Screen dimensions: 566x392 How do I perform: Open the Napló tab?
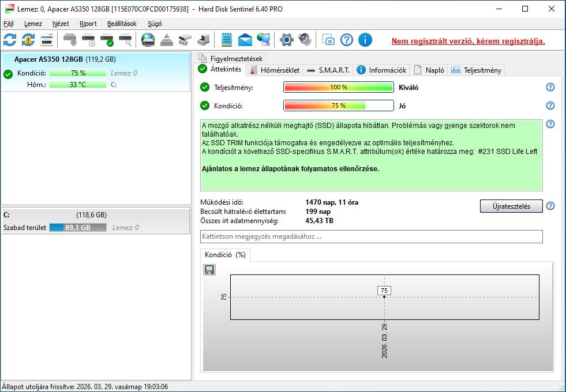429,70
